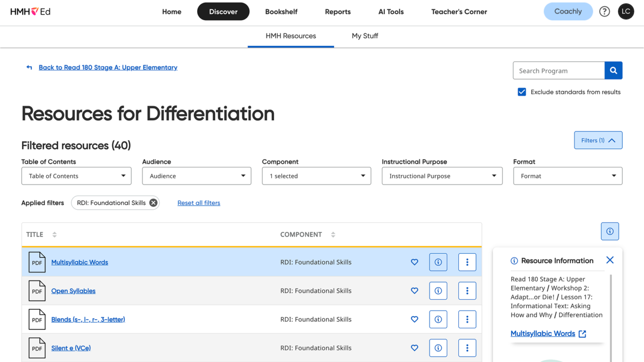This screenshot has width=644, height=362.
Task: Collapse the Filters (1) panel
Action: coord(598,140)
